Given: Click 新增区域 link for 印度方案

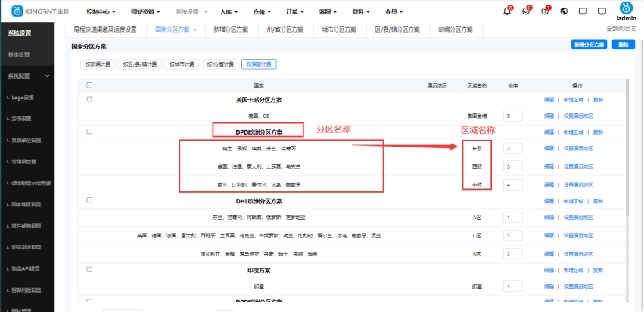Looking at the screenshot, I should click(x=573, y=271).
